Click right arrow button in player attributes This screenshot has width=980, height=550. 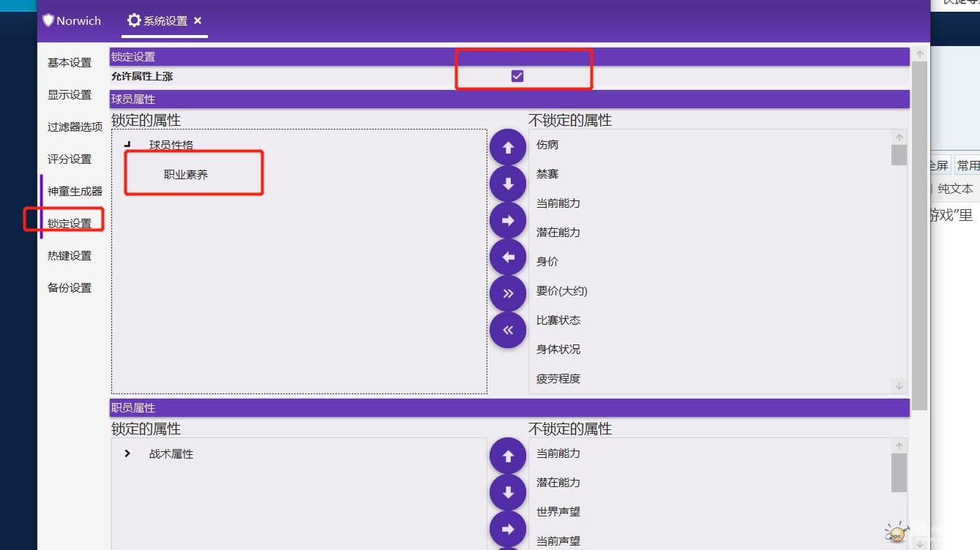tap(508, 221)
